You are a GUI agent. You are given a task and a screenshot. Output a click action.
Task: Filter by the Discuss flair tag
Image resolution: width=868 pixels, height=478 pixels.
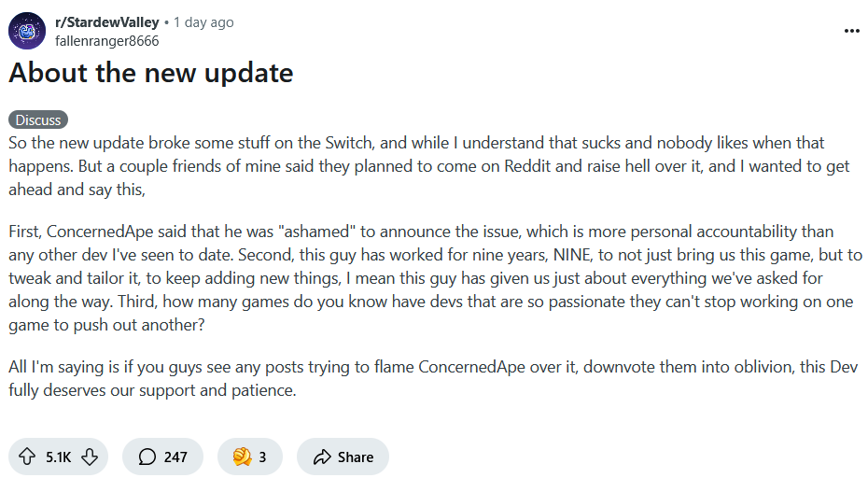pyautogui.click(x=38, y=119)
